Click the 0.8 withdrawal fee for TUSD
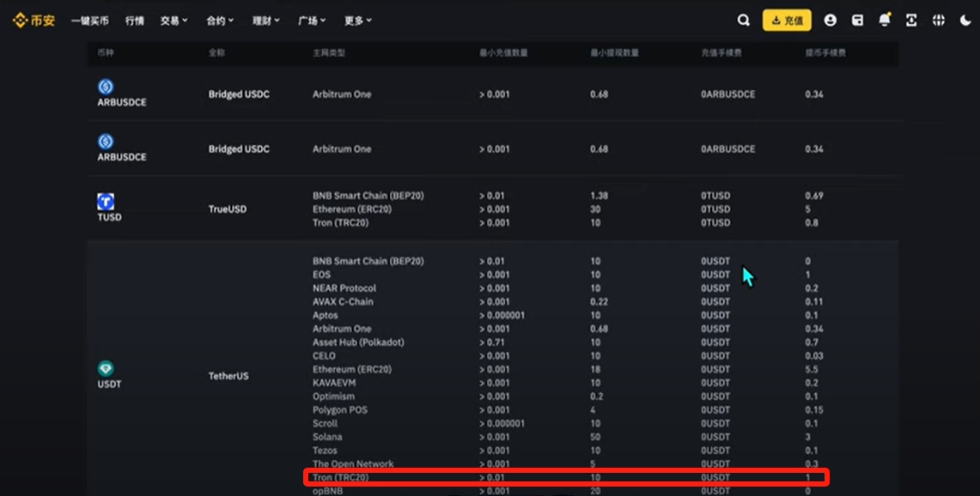This screenshot has height=496, width=980. pyautogui.click(x=812, y=222)
